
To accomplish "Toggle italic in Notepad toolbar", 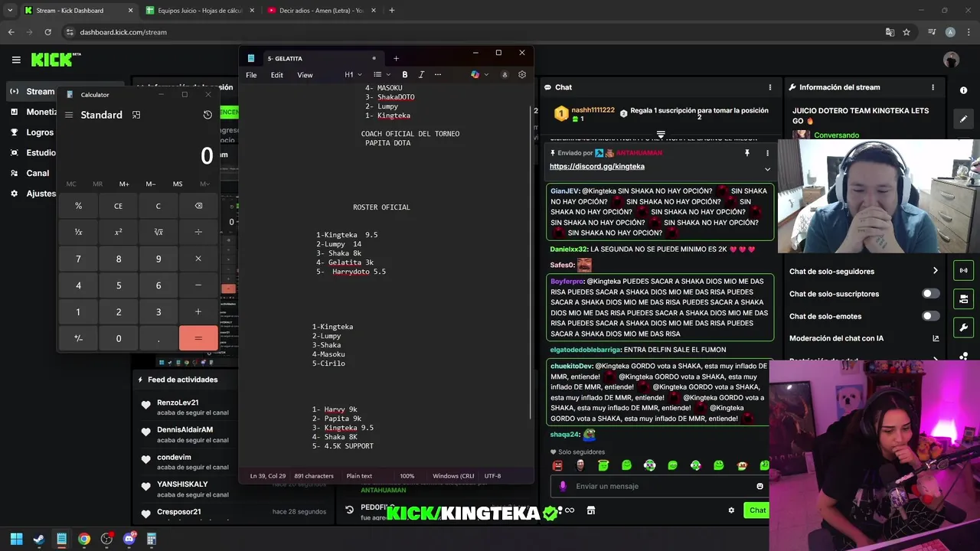I will point(421,75).
